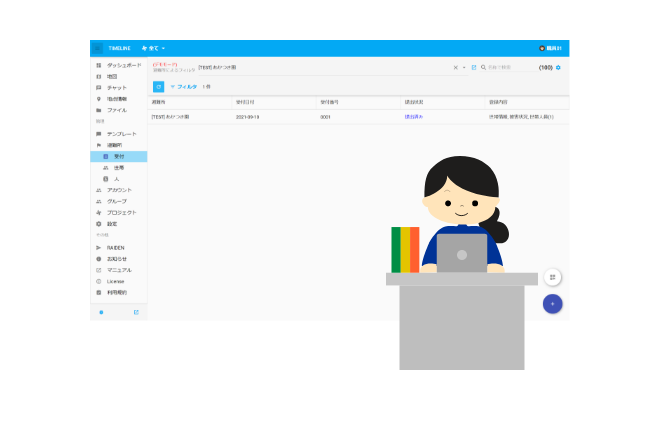Click the blue refresh button above the table
This screenshot has height=428, width=660.
[x=158, y=87]
